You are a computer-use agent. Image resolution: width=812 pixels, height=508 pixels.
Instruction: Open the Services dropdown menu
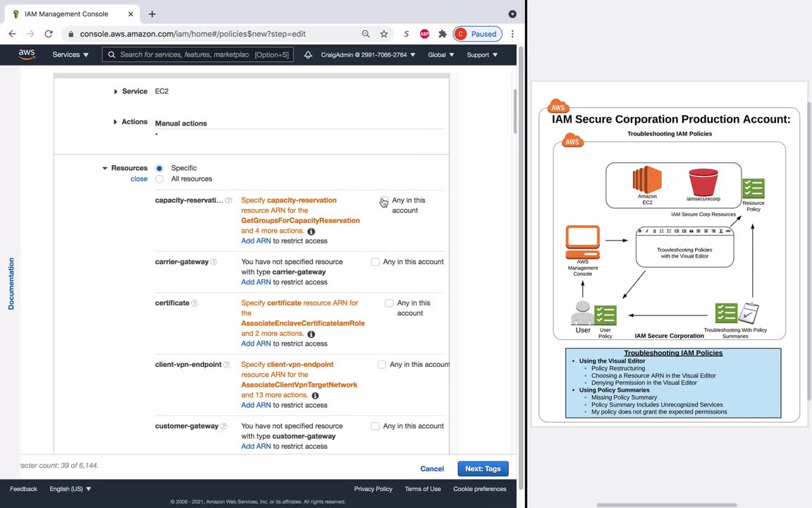[70, 54]
